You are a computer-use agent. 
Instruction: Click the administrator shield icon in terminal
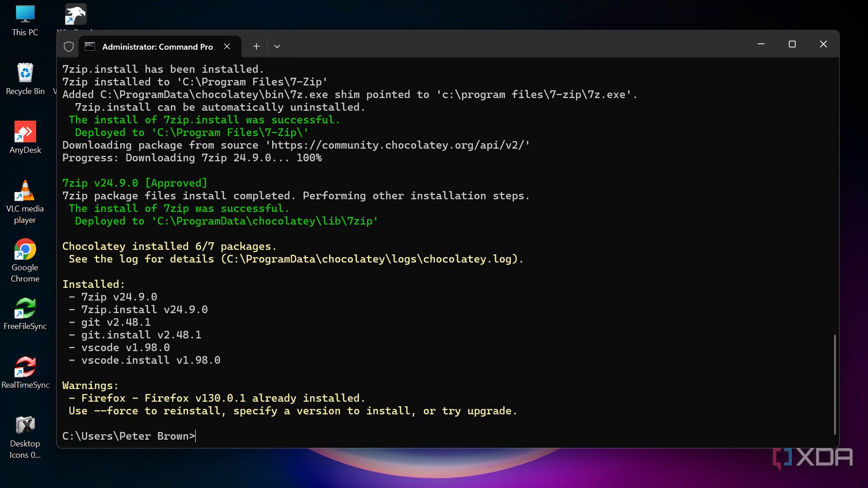[69, 47]
